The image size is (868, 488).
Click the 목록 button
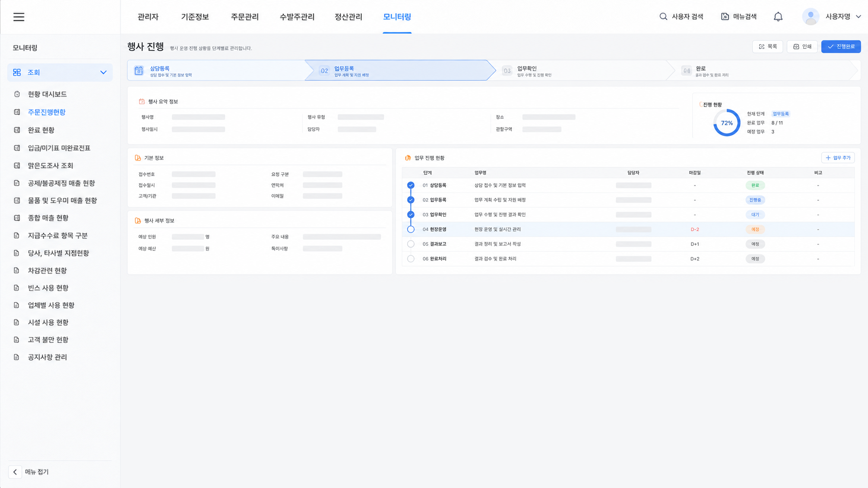(x=767, y=47)
